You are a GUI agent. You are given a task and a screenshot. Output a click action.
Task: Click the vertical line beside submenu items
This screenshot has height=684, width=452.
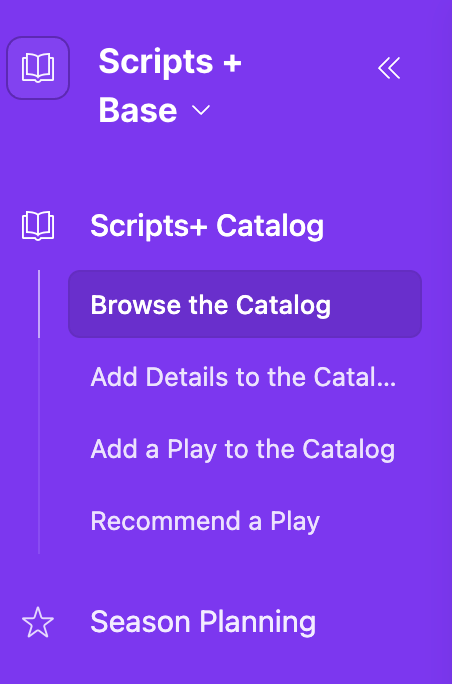(x=39, y=412)
